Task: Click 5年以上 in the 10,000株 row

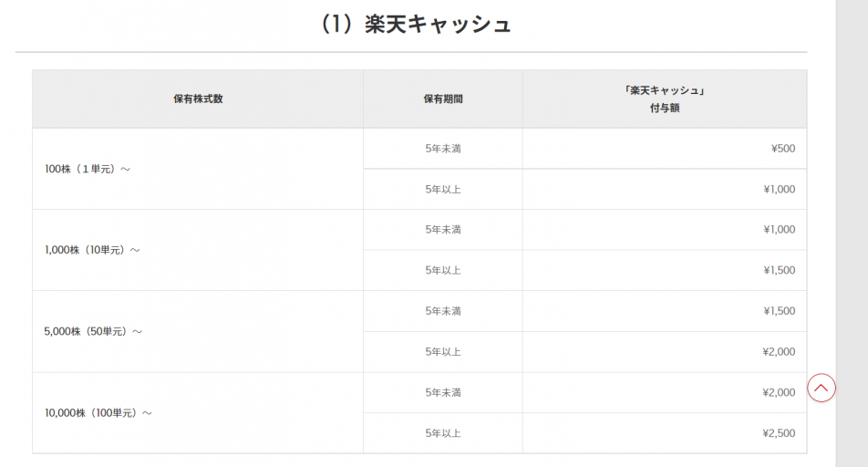Action: tap(443, 433)
